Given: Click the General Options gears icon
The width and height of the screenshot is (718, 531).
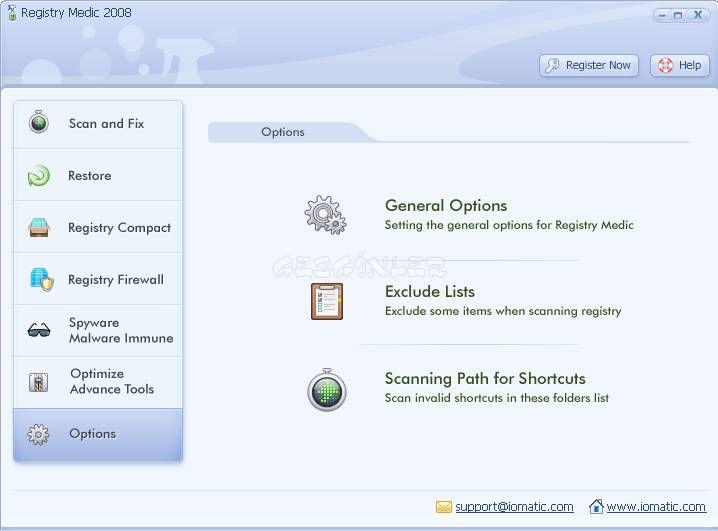Looking at the screenshot, I should pos(326,215).
